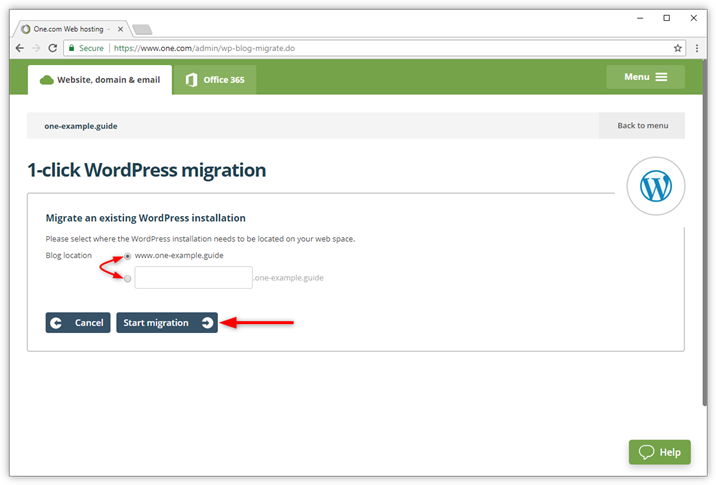This screenshot has height=485, width=716.
Task: Click the Start migration button
Action: (167, 323)
